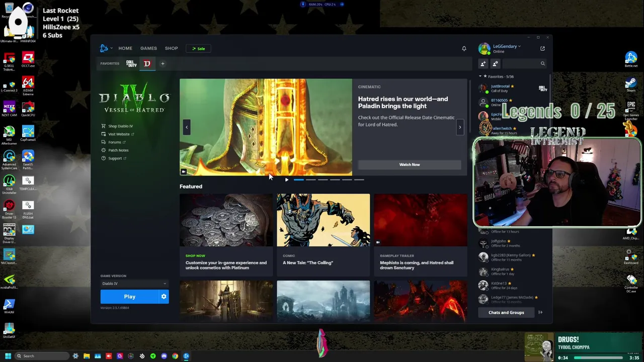Image resolution: width=644 pixels, height=362 pixels.
Task: Open Chrome from the taskbar
Action: pyautogui.click(x=175, y=356)
